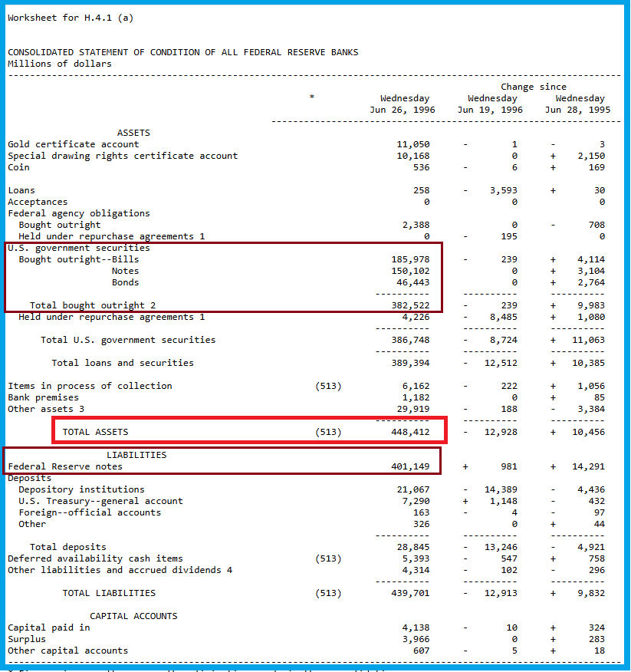Select the LIABILITIES section heading
The height and width of the screenshot is (672, 631).
point(136,455)
